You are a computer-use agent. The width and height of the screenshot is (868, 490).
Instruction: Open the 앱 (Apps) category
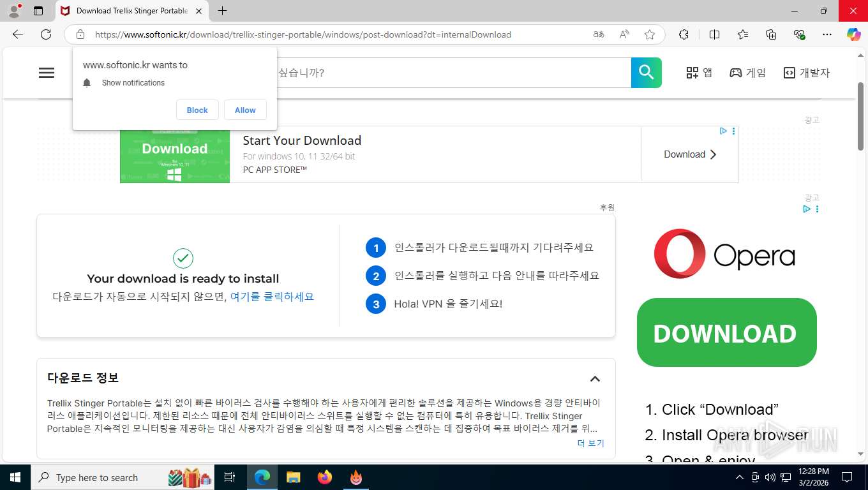[x=699, y=73]
